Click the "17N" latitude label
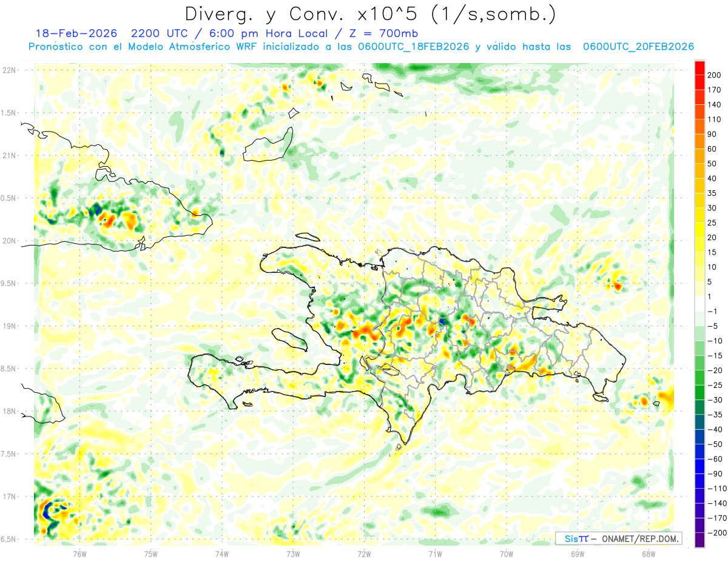728x562 pixels. (x=10, y=497)
